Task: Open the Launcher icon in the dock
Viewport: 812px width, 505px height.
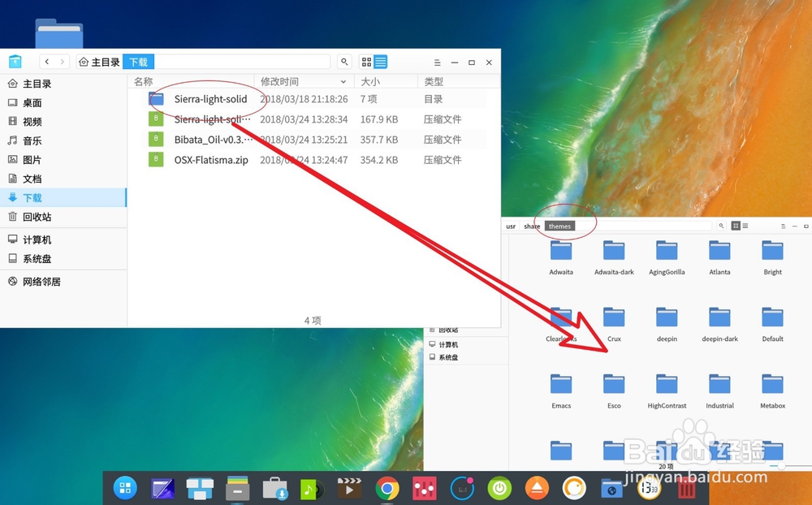Action: click(124, 488)
